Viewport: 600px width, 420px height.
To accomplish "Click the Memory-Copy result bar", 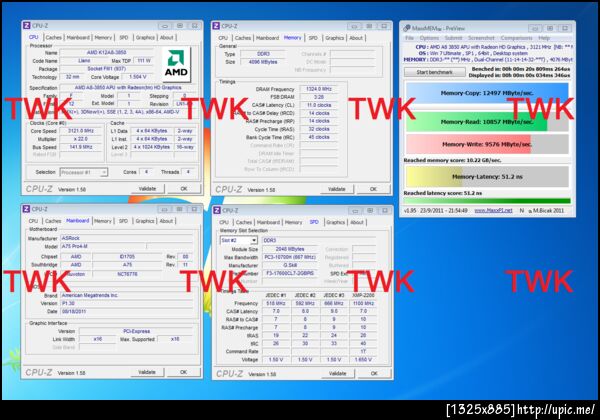I will click(x=487, y=93).
